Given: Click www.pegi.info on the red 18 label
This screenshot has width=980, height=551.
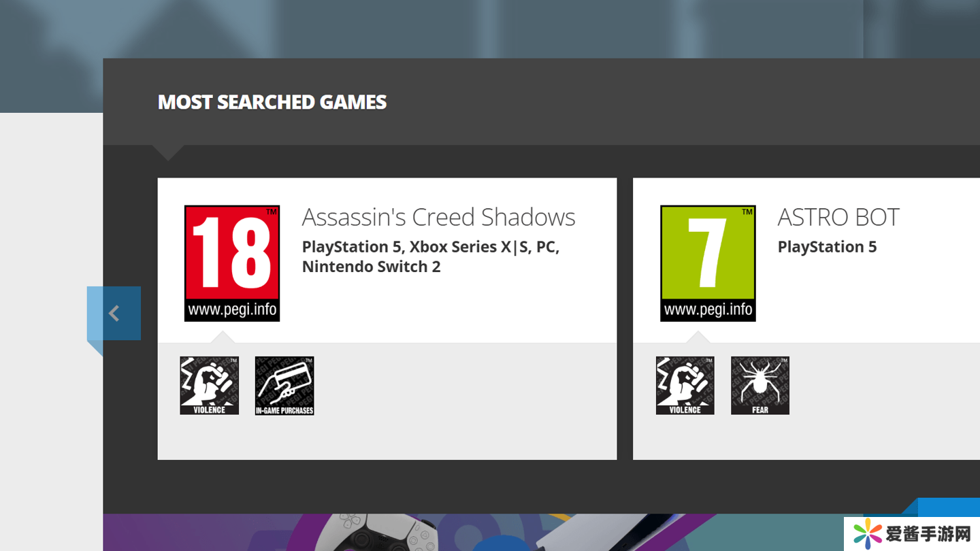Looking at the screenshot, I should point(232,310).
